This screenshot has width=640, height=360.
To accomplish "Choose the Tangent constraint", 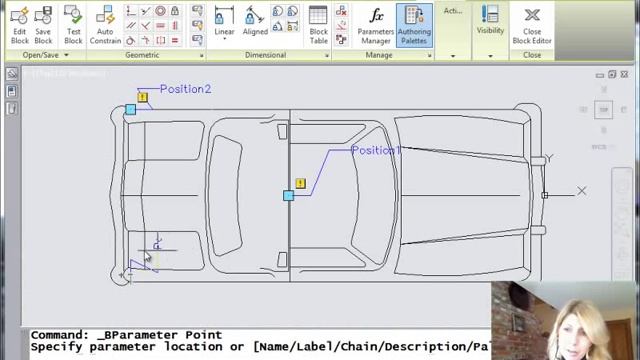I will 131,40.
